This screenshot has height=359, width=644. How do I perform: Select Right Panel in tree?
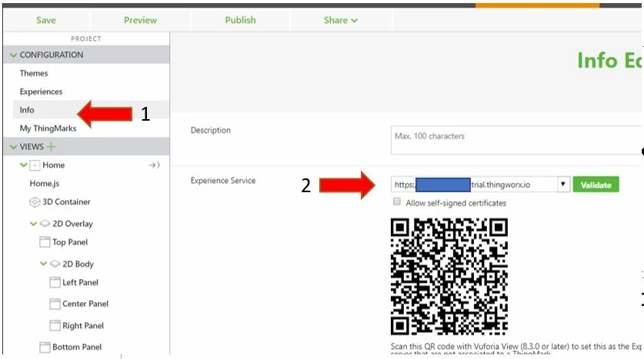[83, 325]
